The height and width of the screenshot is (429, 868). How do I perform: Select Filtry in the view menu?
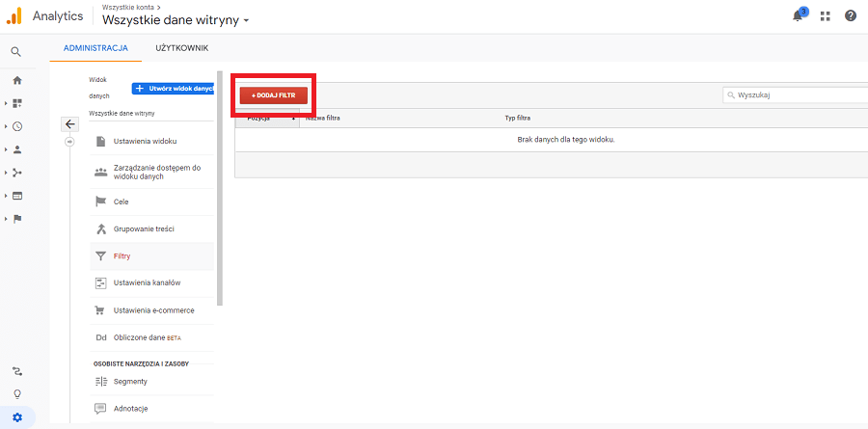coord(151,256)
